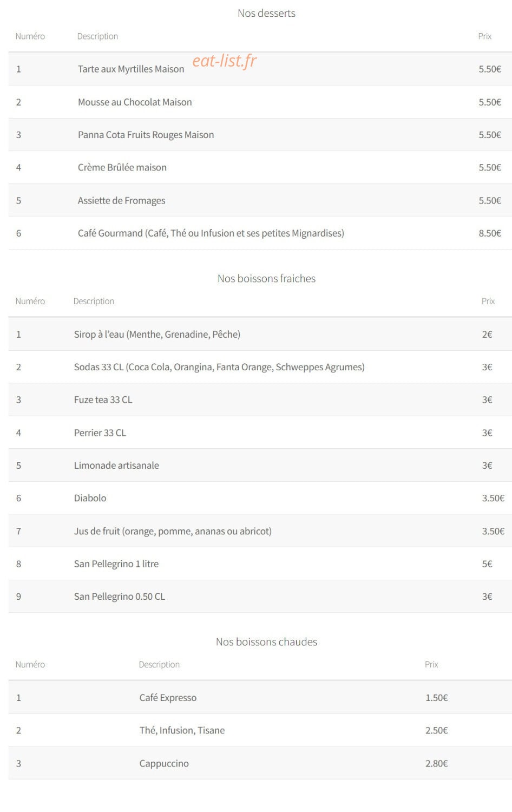
Task: Select the Diabolo drink
Action: 90,498
